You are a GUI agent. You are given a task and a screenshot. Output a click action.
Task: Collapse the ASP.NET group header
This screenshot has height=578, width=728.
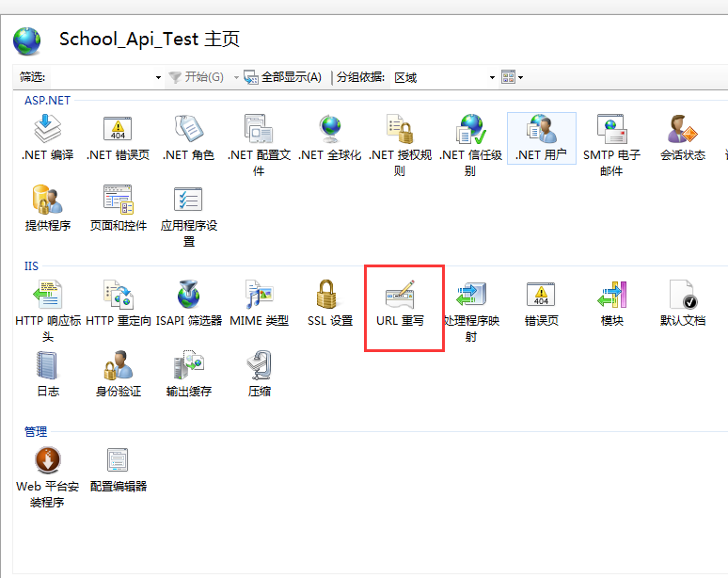click(47, 100)
